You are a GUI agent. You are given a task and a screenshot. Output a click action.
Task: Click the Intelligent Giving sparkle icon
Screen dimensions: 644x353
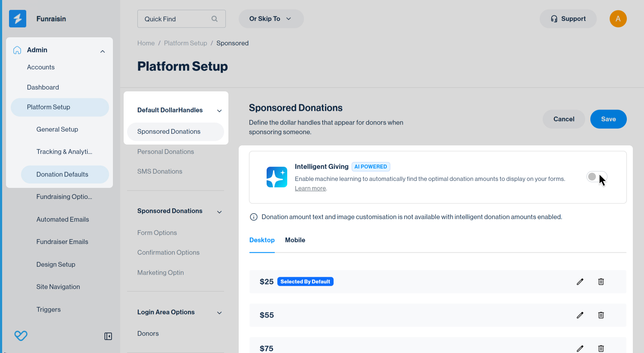[277, 177]
